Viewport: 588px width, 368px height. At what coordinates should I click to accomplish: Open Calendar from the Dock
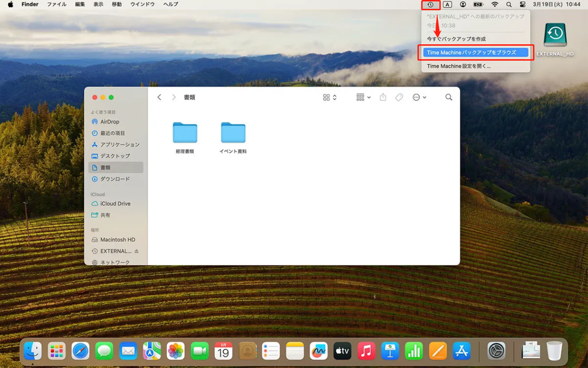coord(224,351)
